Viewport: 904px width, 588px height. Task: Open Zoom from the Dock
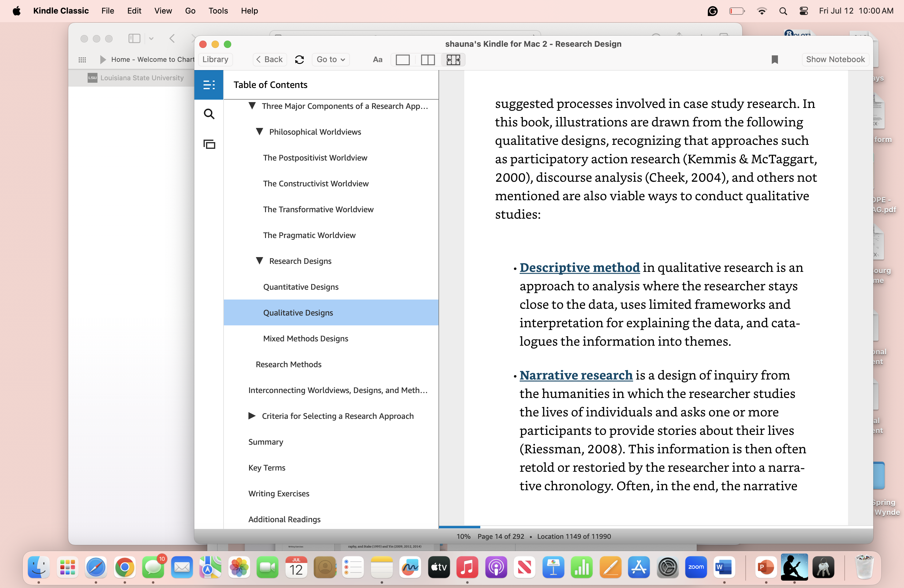tap(696, 567)
